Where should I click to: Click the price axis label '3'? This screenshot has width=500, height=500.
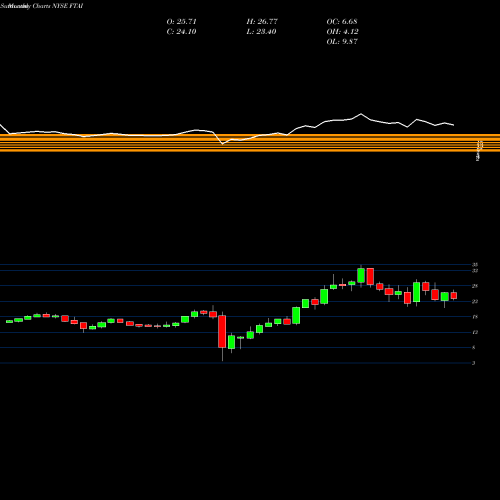pyautogui.click(x=474, y=363)
